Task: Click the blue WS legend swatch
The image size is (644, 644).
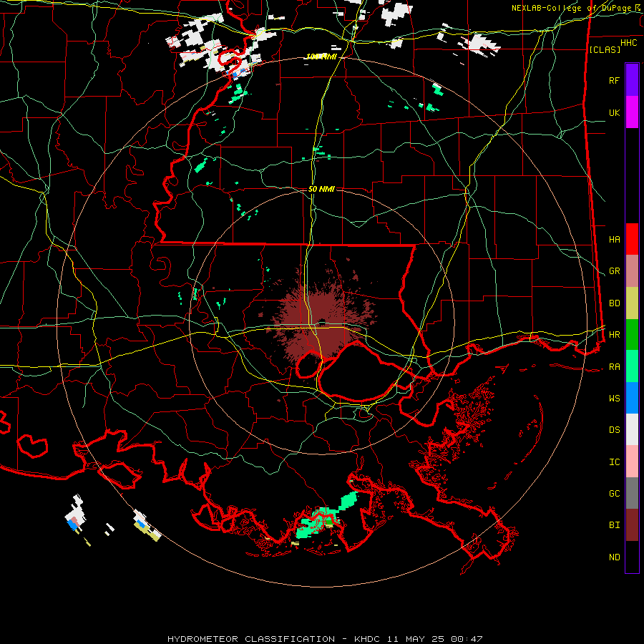Action: 632,398
